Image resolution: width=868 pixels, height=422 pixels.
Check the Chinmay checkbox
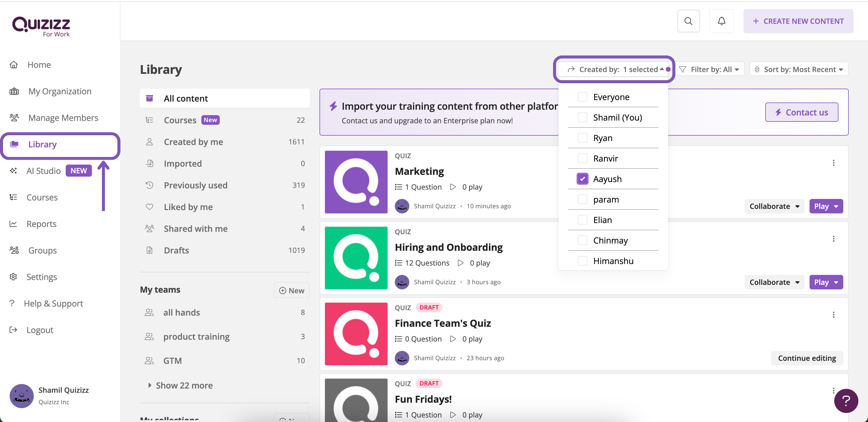point(582,240)
